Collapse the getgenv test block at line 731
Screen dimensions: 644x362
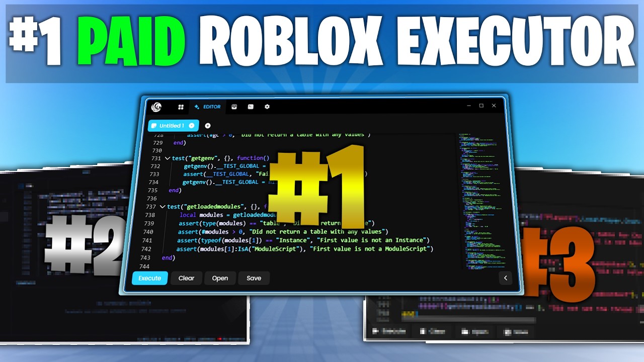tap(168, 158)
